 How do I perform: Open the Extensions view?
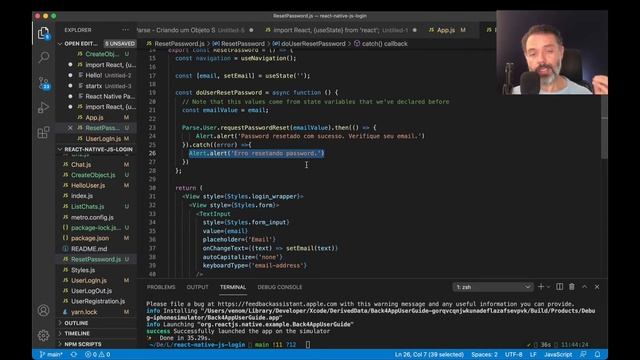(43, 132)
